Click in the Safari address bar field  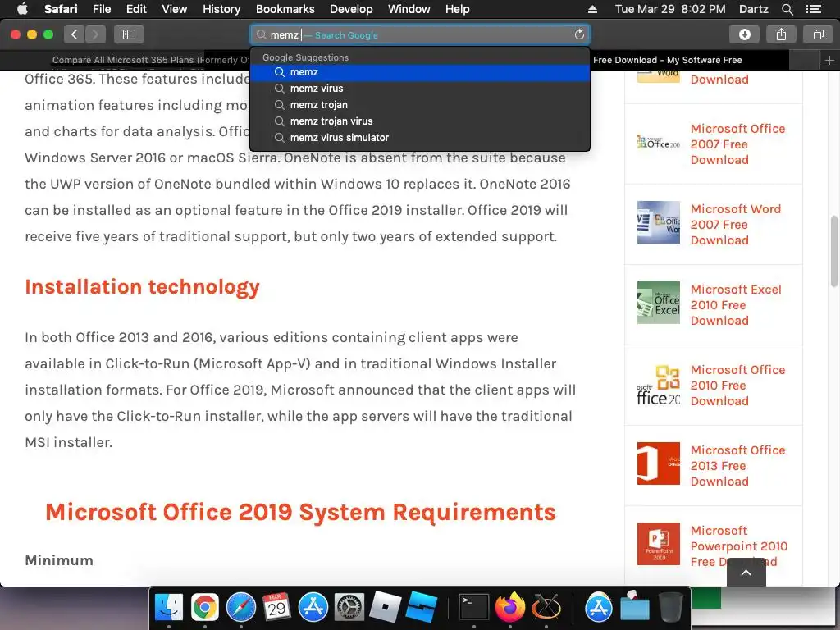419,34
